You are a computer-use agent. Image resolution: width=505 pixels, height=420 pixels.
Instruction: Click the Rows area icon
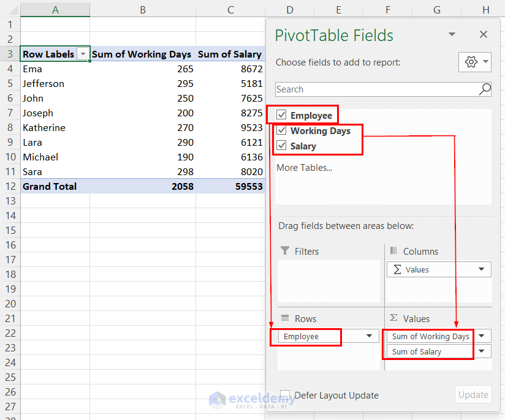284,318
